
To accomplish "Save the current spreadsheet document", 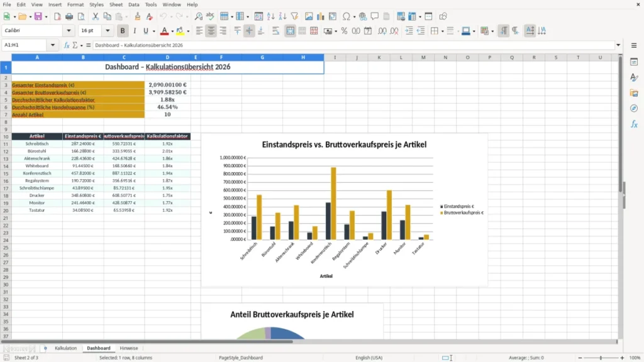I will [x=38, y=16].
